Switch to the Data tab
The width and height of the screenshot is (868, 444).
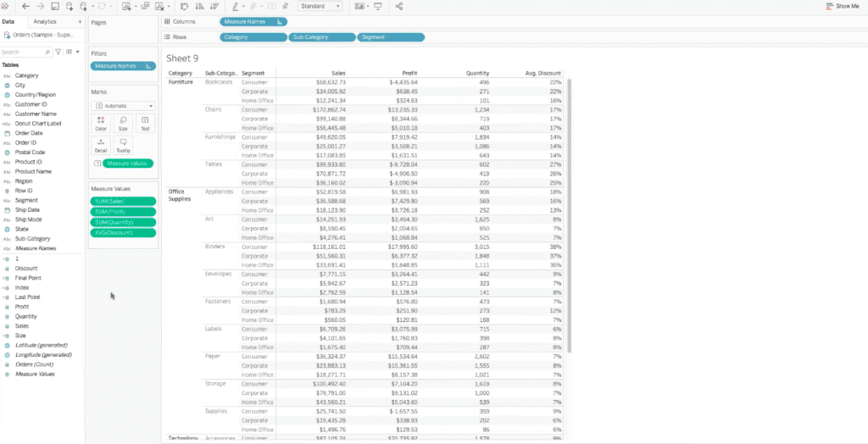tap(8, 21)
